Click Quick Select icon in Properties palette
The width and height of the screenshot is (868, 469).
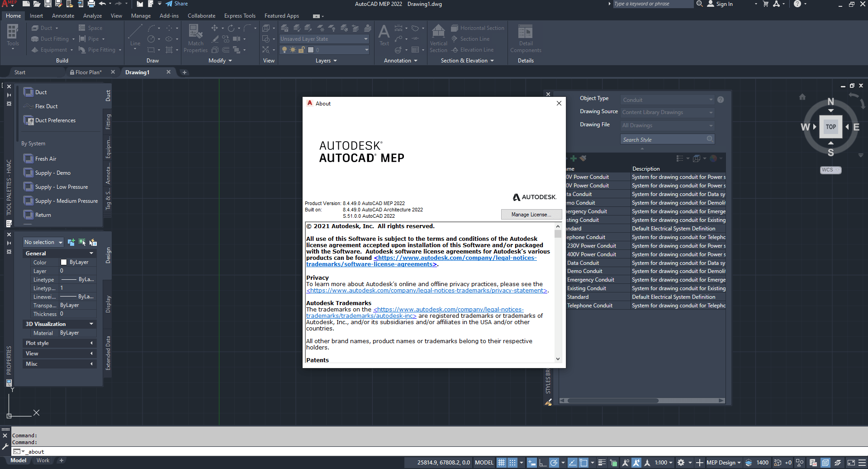tap(93, 242)
